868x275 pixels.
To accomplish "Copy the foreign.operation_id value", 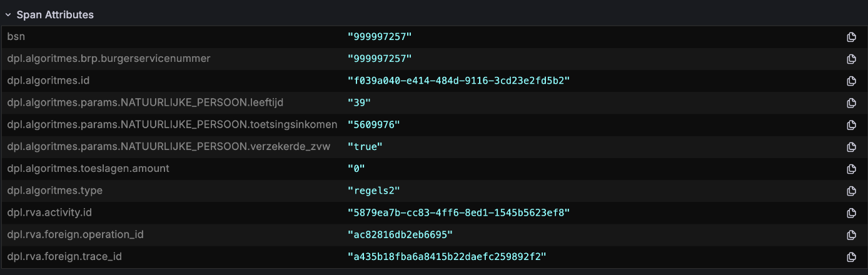I will click(850, 235).
